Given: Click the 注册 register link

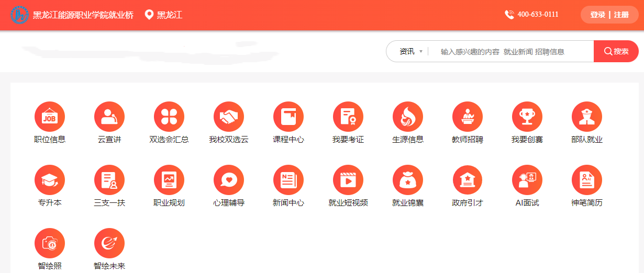Looking at the screenshot, I should click(621, 15).
